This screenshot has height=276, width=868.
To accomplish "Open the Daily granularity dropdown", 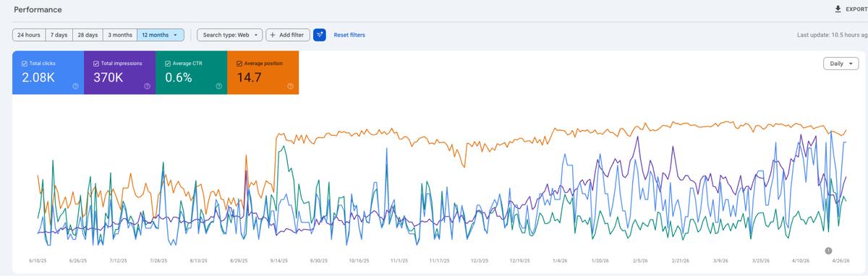I will tap(841, 64).
